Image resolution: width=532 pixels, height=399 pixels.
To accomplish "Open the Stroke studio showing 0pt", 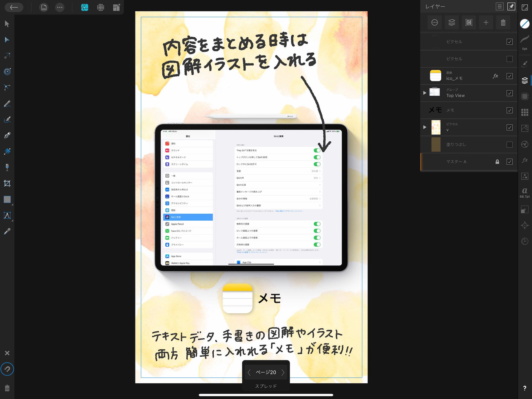I will pos(525,42).
